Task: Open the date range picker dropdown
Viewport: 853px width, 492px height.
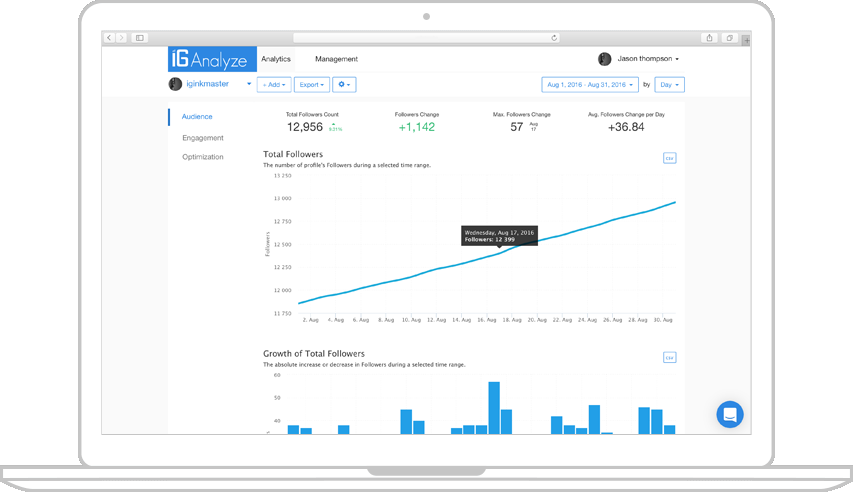Action: 589,85
